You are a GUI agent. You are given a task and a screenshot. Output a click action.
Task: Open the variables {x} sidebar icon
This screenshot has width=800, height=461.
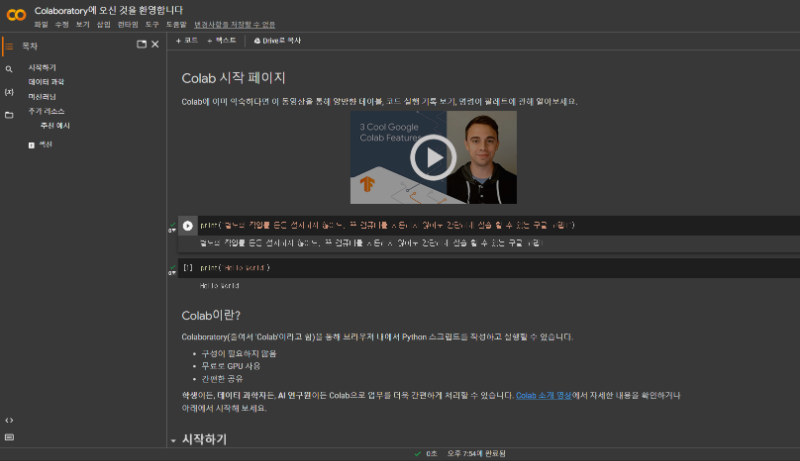point(9,92)
